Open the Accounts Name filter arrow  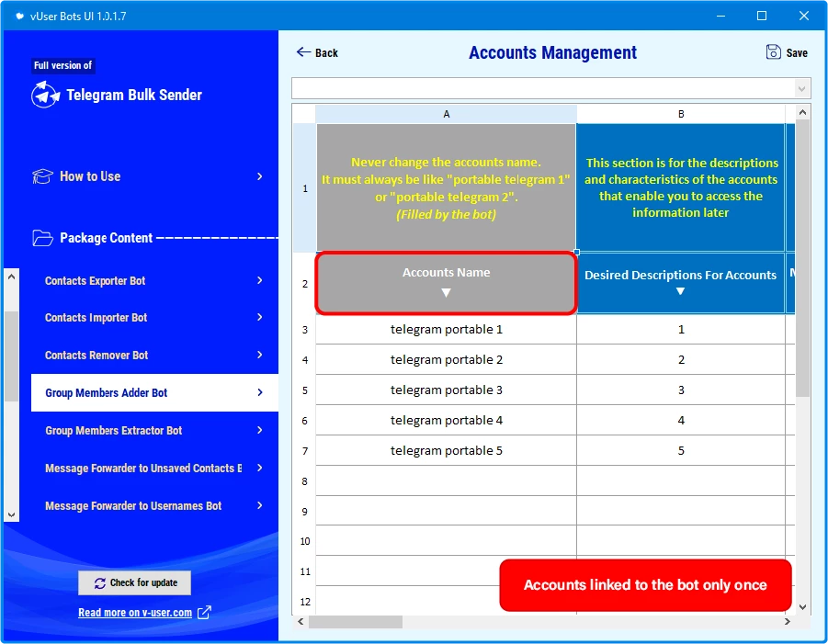446,292
